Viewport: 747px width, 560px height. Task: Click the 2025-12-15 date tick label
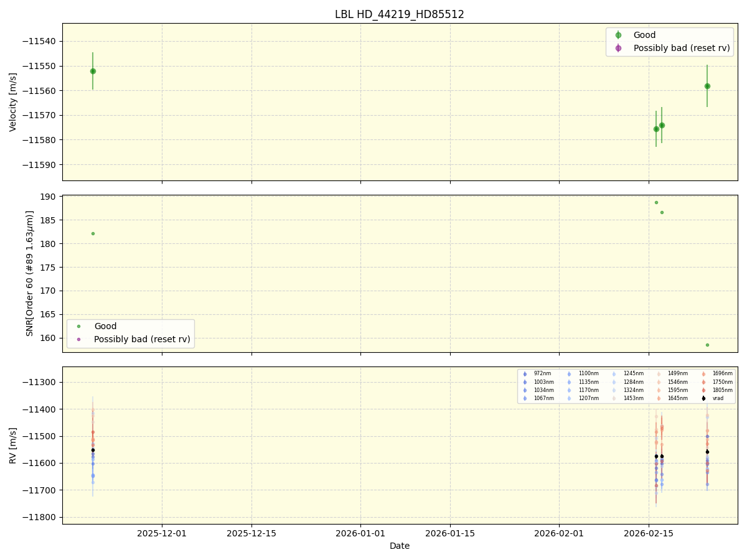(251, 533)
